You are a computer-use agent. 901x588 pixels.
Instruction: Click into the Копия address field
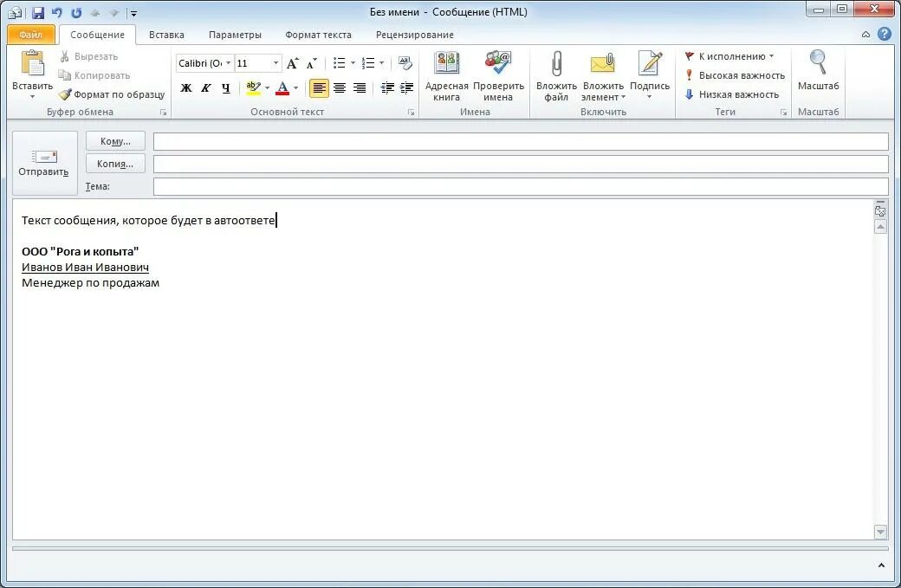click(521, 165)
